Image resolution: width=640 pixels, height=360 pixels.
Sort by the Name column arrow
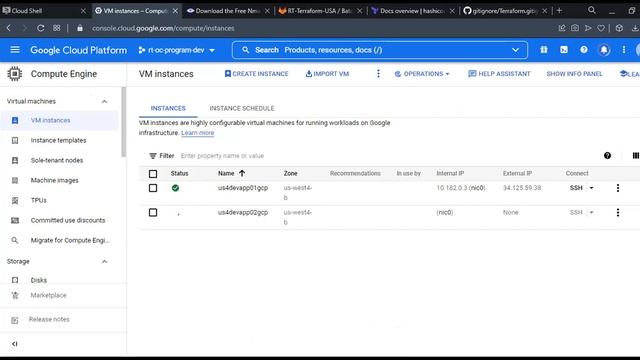242,173
